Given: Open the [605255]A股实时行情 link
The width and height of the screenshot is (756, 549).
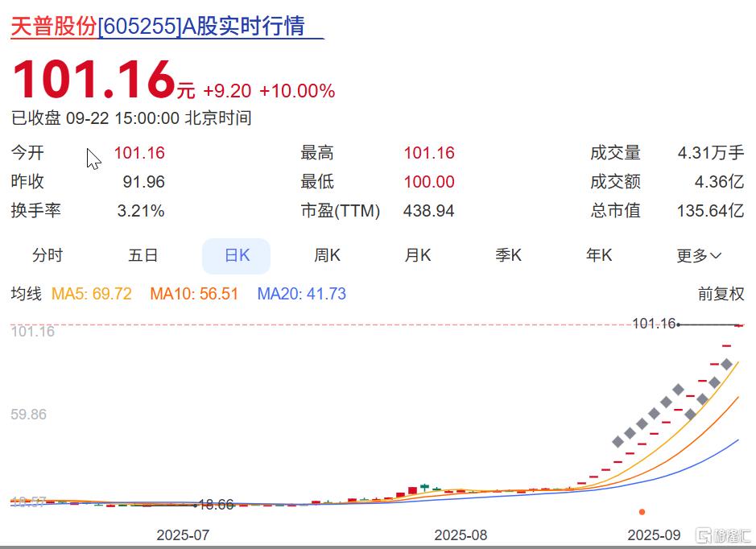Looking at the screenshot, I should point(201,26).
